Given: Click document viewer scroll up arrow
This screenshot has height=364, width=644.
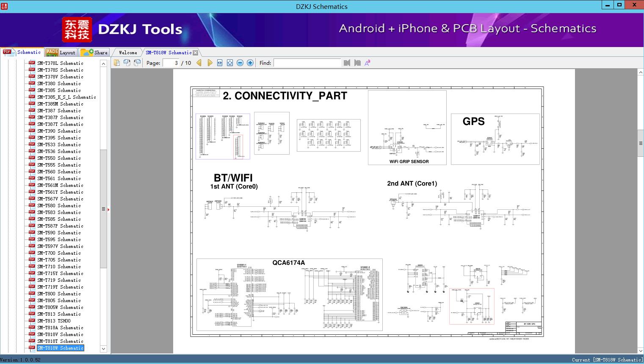Looking at the screenshot, I should (641, 72).
